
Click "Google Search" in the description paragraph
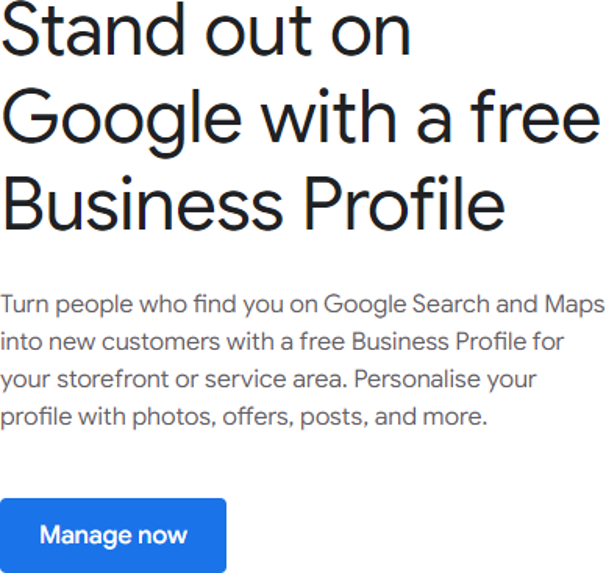tap(407, 306)
